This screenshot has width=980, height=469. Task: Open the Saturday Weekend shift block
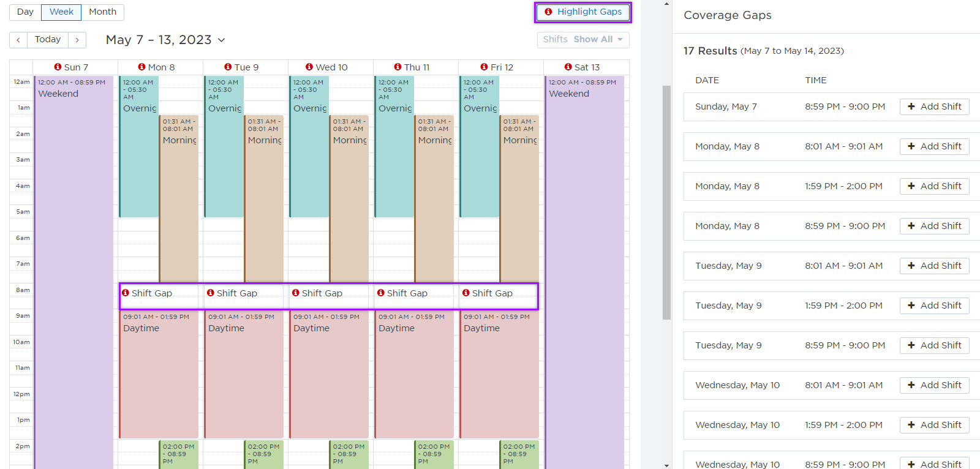tap(584, 272)
